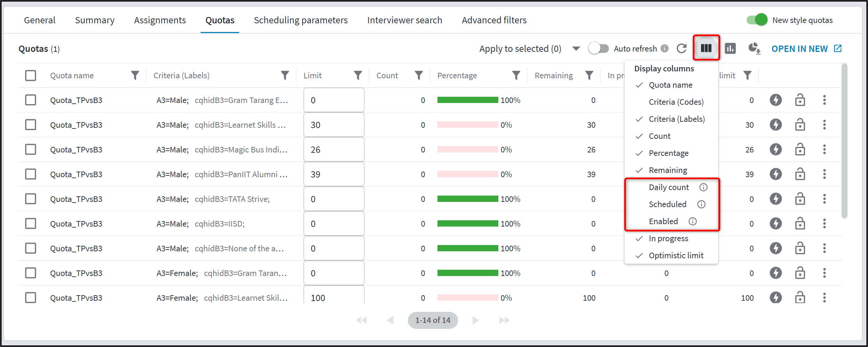Click filter icon on Quota name column
The width and height of the screenshot is (868, 347).
tap(135, 75)
